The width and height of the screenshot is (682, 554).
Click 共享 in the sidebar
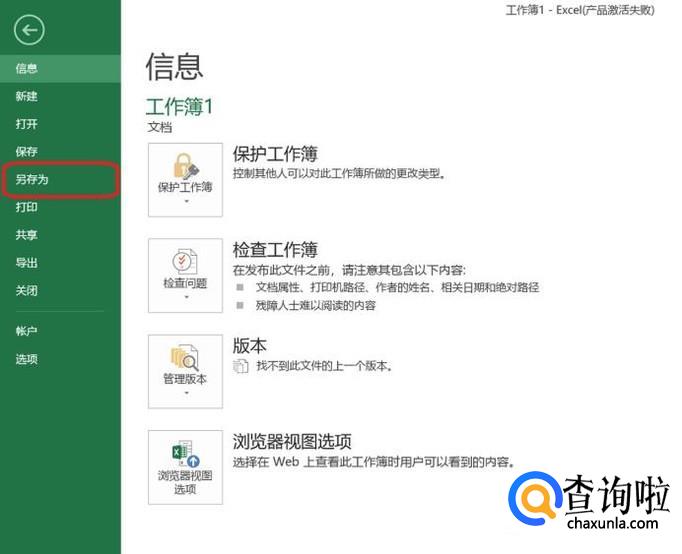[60, 235]
